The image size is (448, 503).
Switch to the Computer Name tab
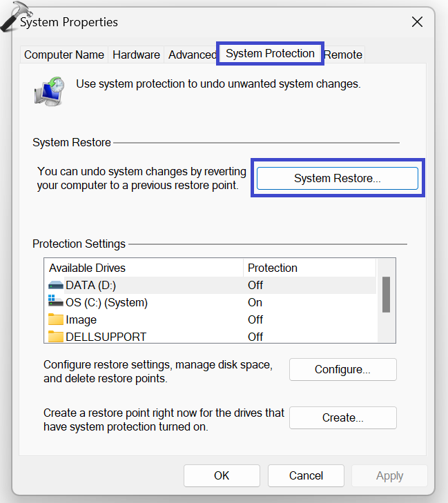coord(64,55)
